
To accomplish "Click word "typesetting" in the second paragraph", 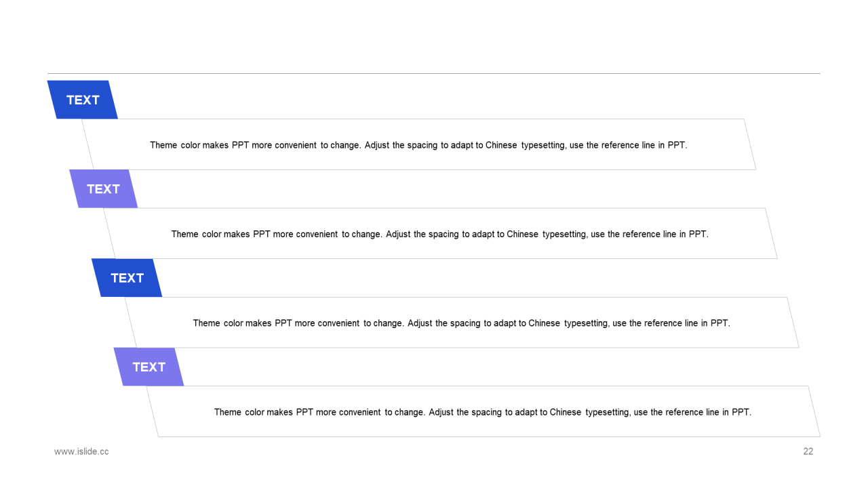I will 565,234.
